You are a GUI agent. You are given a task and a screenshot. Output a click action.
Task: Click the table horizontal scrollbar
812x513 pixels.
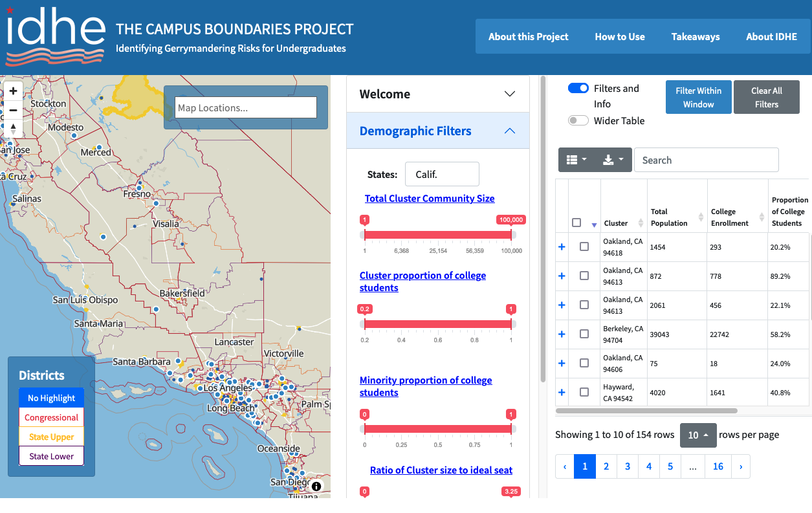click(x=646, y=410)
